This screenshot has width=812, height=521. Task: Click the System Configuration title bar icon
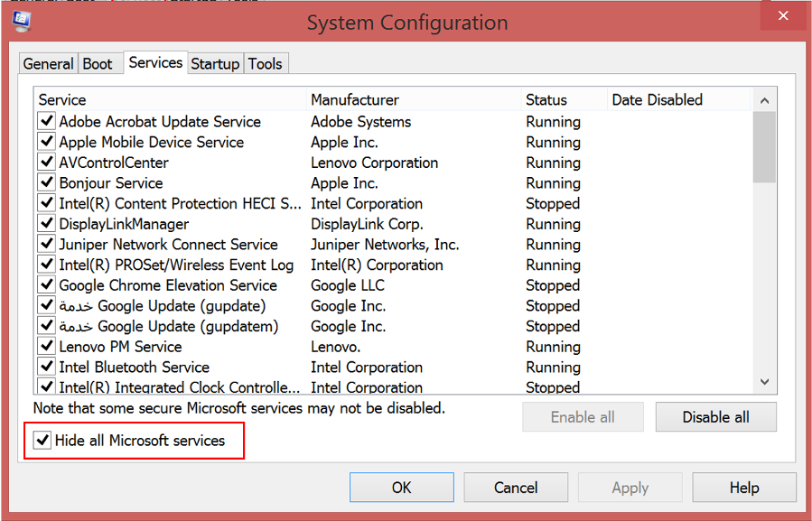[22, 22]
